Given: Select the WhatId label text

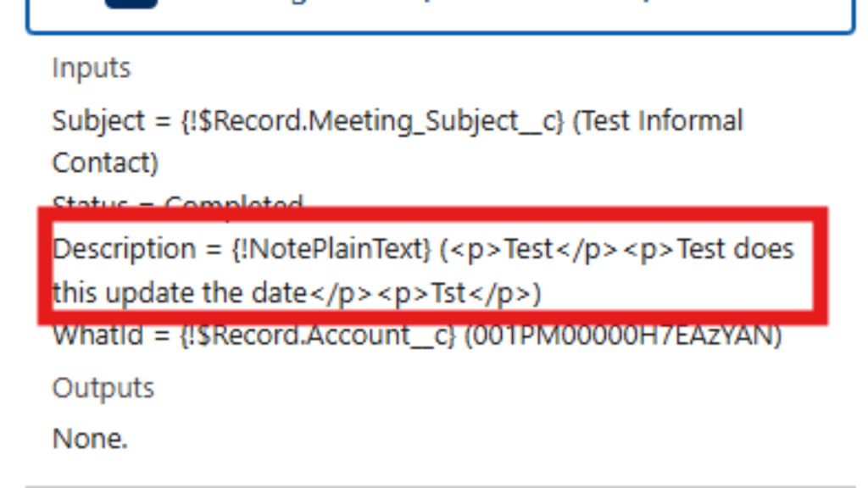Looking at the screenshot, I should click(x=97, y=335).
